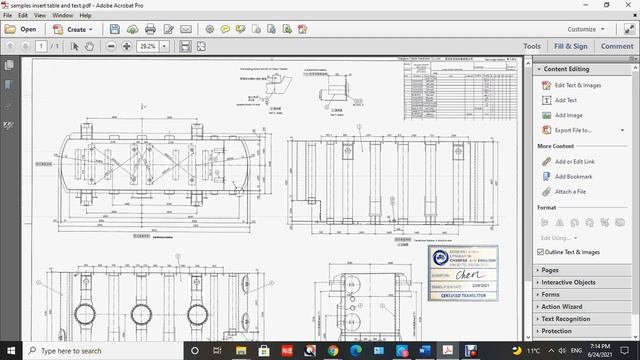Click the taskbar search box
Image resolution: width=640 pixels, height=360 pixels.
point(103,351)
